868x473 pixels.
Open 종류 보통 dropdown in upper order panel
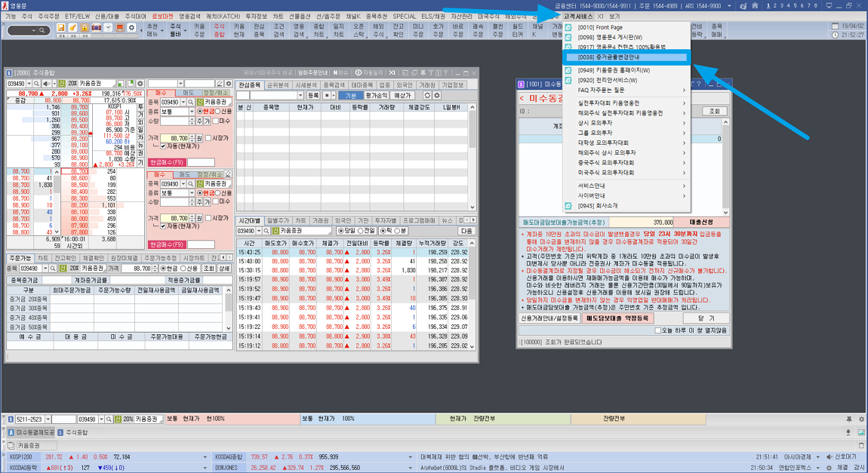192,111
